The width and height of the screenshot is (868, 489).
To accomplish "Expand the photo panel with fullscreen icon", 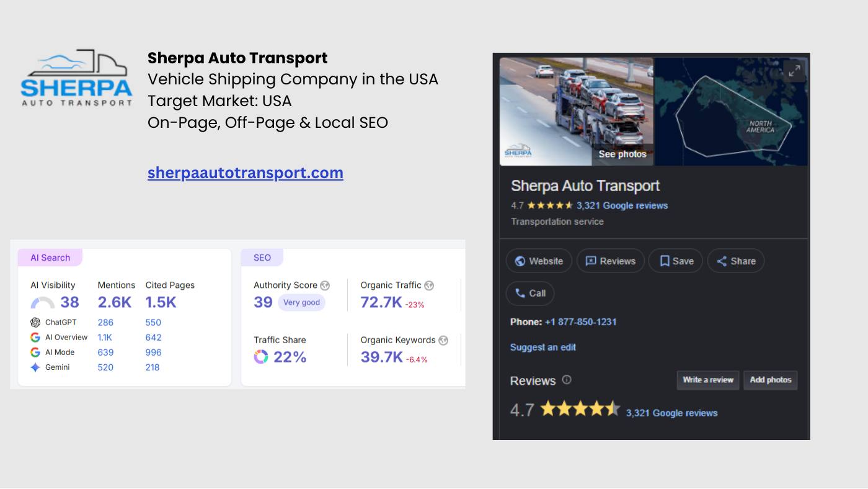I will tap(794, 71).
